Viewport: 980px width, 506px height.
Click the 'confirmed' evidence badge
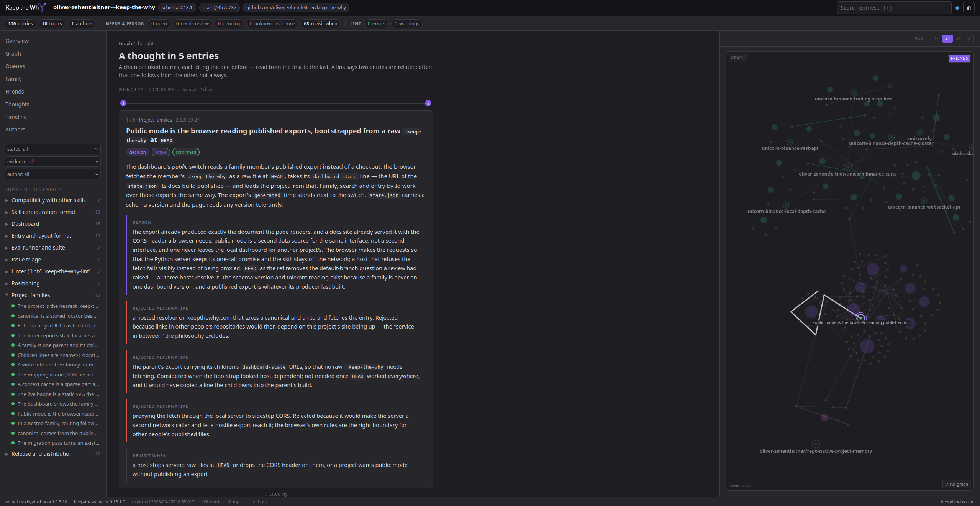click(x=186, y=152)
